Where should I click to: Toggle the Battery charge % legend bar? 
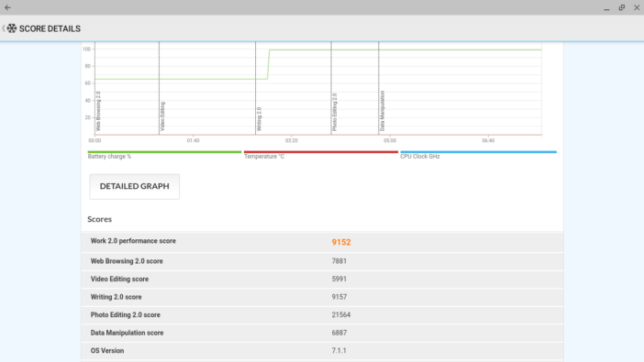click(x=164, y=152)
